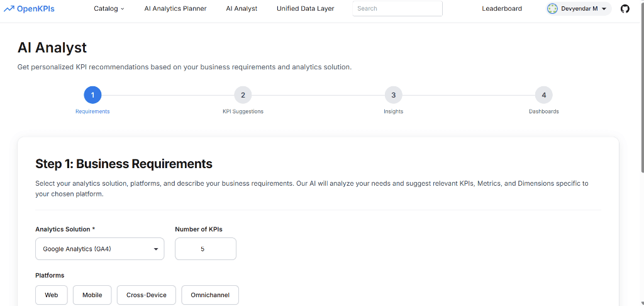
Task: Open the AI Analyst nav item
Action: point(241,8)
